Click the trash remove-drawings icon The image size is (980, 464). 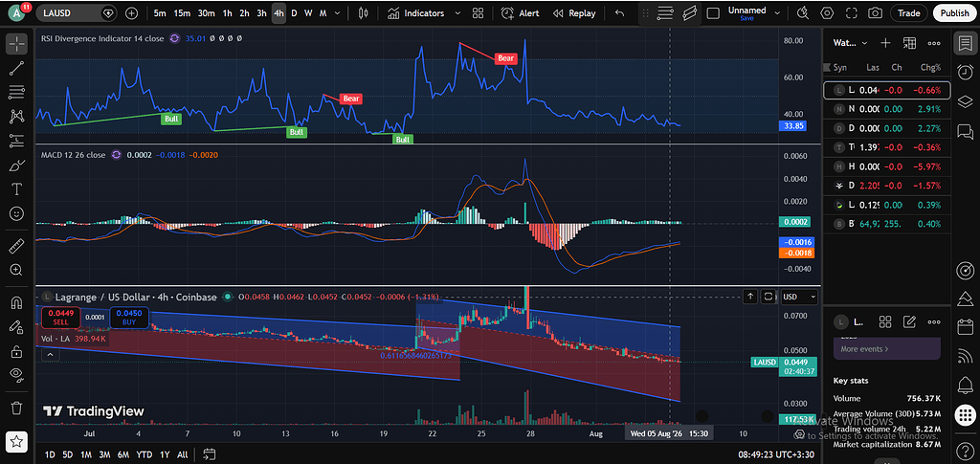point(17,408)
